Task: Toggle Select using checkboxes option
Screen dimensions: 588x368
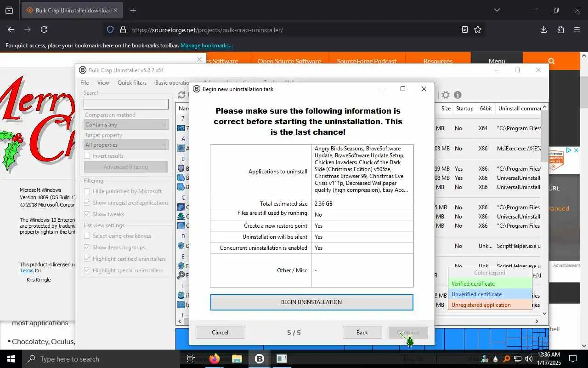Action: tap(87, 236)
